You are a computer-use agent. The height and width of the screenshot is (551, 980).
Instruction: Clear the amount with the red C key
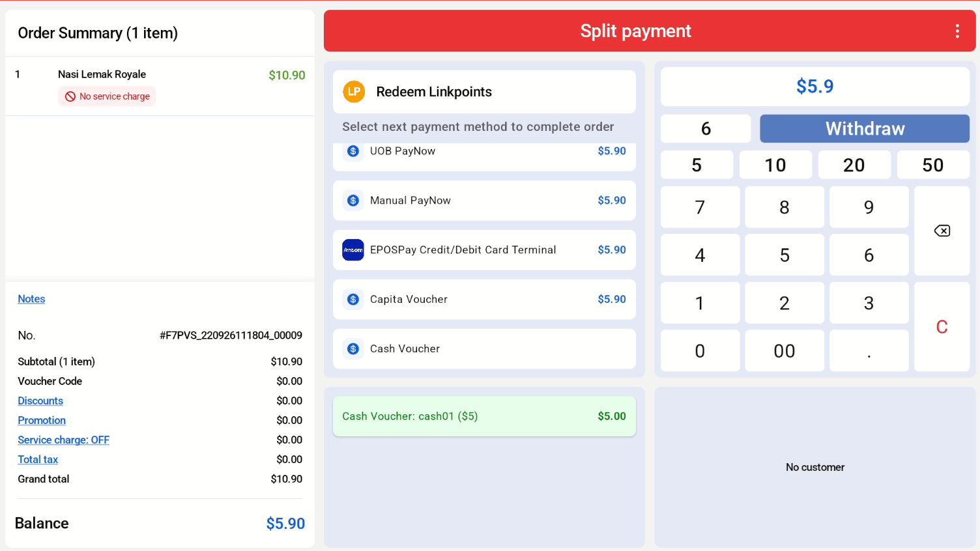point(942,327)
